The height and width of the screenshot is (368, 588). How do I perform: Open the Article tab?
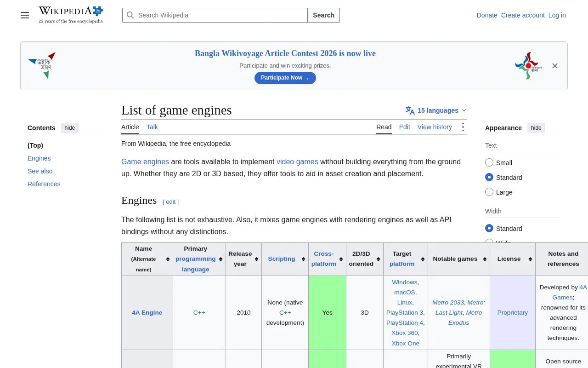pyautogui.click(x=130, y=127)
